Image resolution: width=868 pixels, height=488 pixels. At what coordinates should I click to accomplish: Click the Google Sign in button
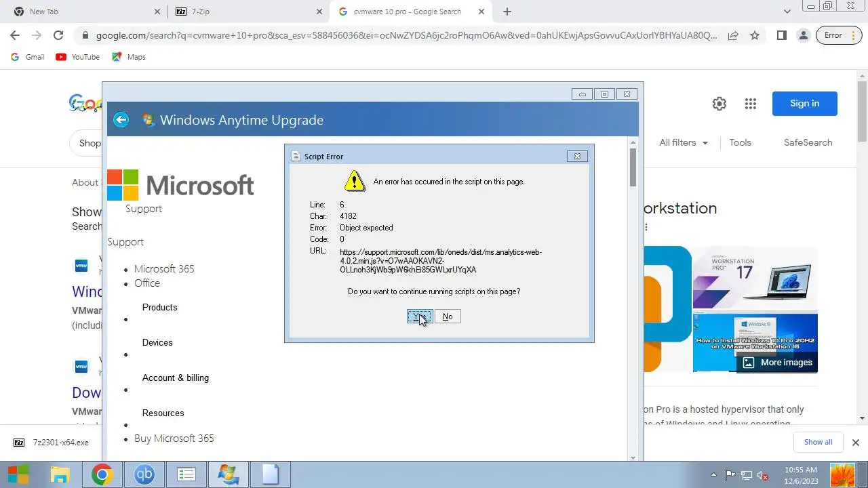pyautogui.click(x=805, y=104)
